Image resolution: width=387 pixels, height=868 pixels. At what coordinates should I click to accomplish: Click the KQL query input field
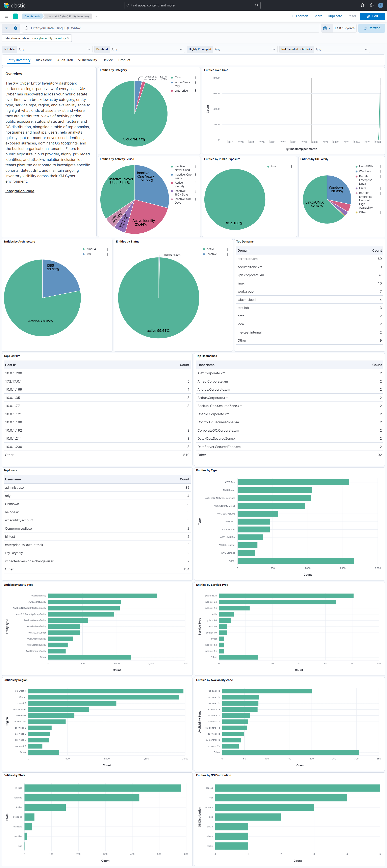pos(171,28)
